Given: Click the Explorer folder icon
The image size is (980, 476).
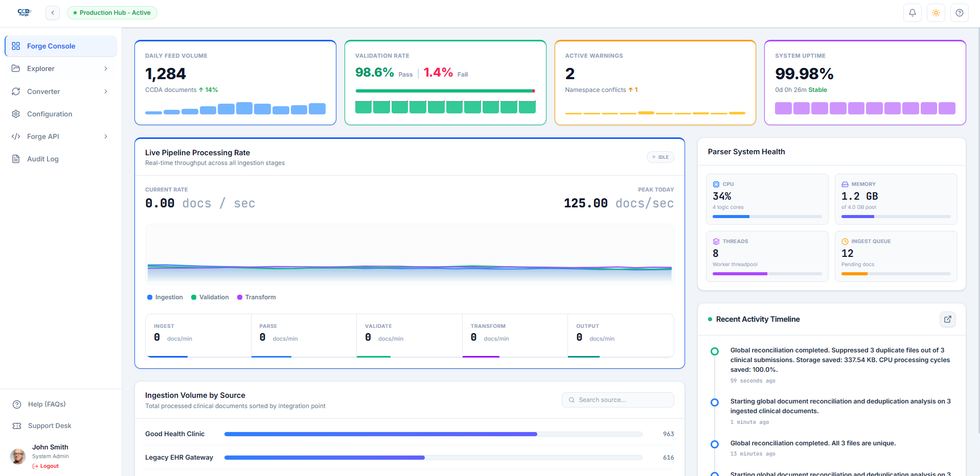Looking at the screenshot, I should (x=16, y=68).
